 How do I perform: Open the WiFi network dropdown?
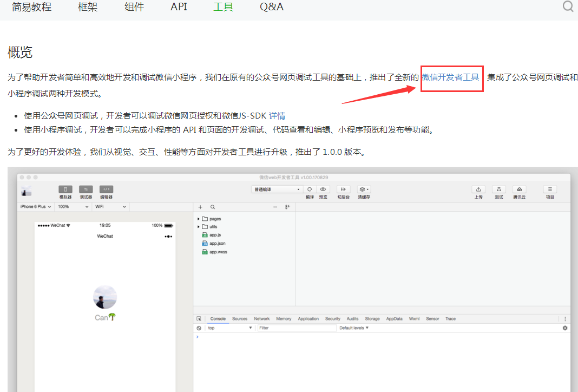[x=110, y=207]
